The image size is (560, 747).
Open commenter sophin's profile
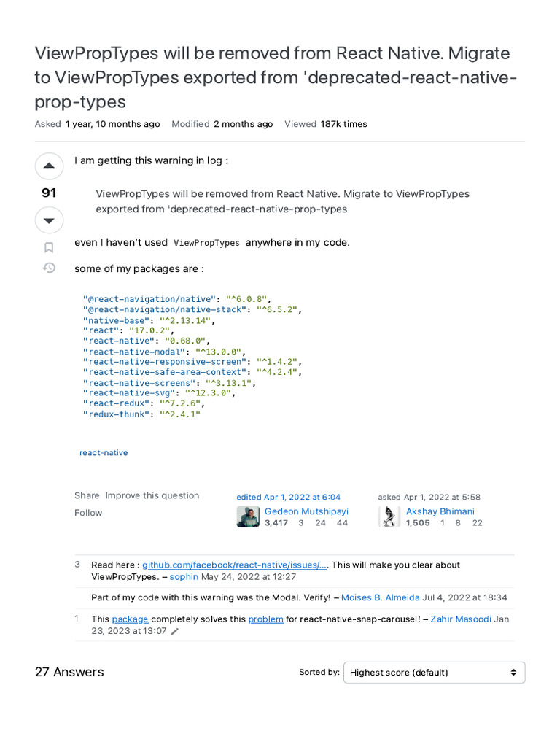184,576
